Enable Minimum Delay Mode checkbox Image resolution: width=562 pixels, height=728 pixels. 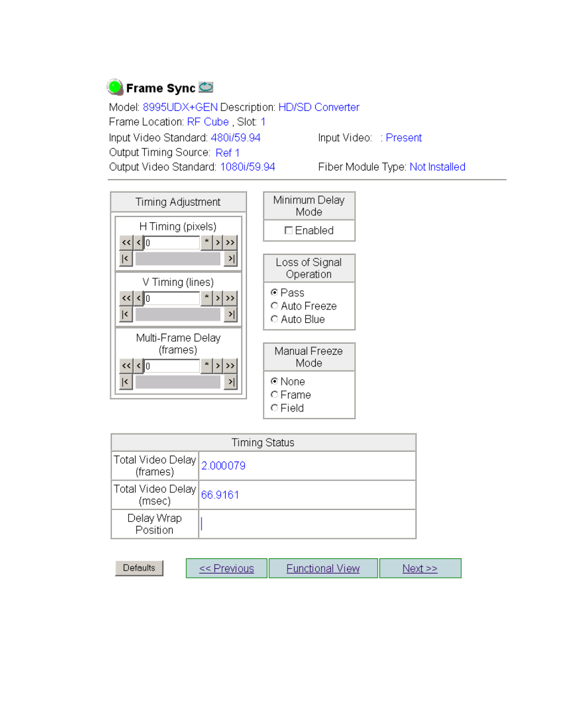[289, 230]
